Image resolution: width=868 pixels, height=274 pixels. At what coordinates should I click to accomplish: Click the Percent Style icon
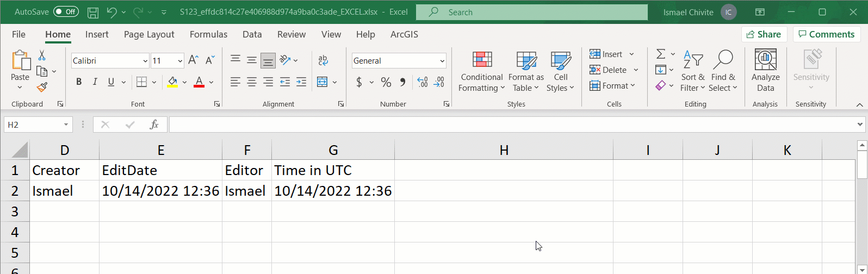(386, 82)
